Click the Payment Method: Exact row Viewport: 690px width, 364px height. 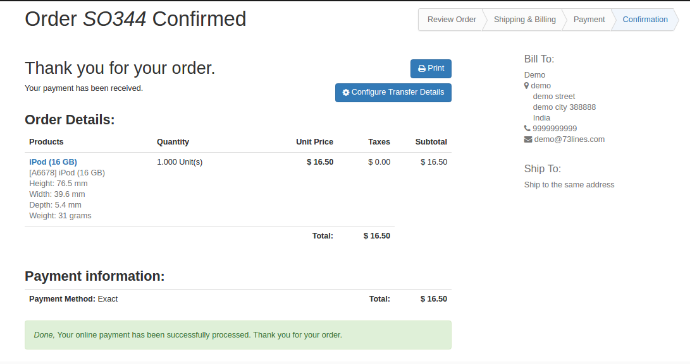(238, 299)
